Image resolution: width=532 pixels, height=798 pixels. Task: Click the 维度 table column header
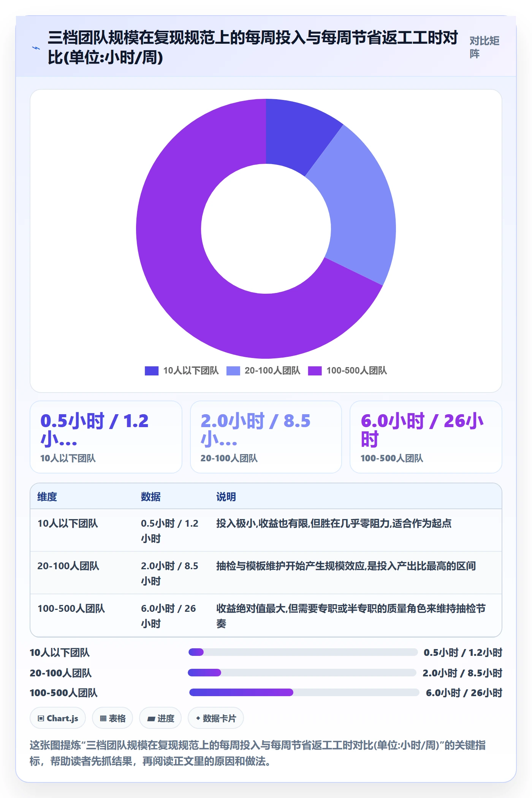(47, 497)
